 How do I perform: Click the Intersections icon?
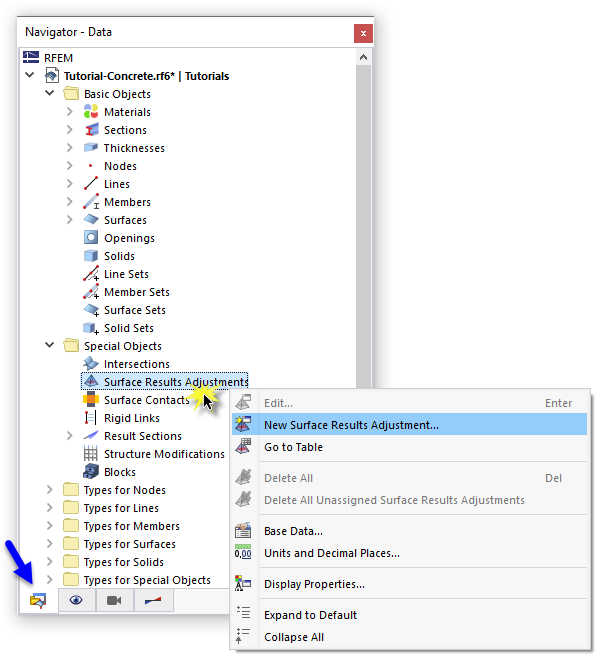click(x=91, y=364)
